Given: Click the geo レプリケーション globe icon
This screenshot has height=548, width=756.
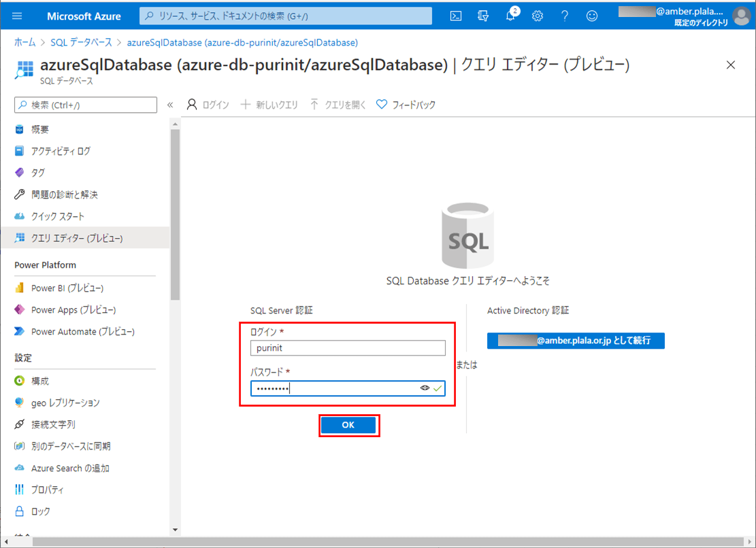Looking at the screenshot, I should pos(19,402).
